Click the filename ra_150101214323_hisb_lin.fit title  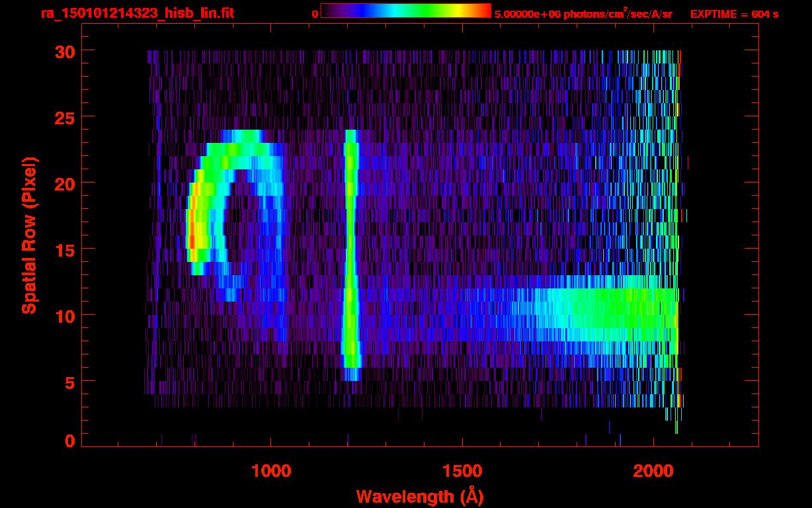[x=138, y=13]
